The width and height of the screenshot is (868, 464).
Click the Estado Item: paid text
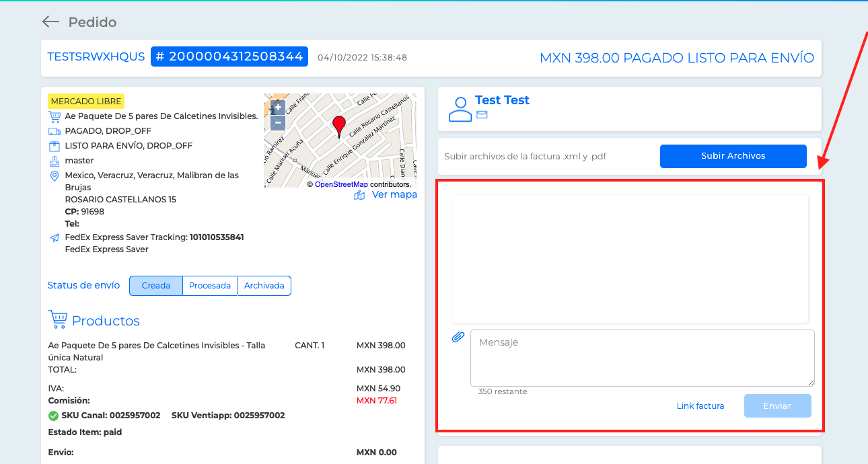pyautogui.click(x=85, y=432)
